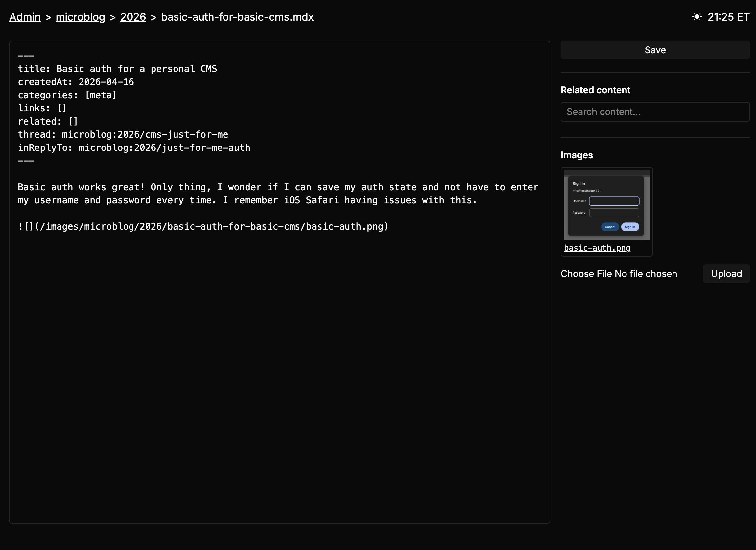756x550 pixels.
Task: Open the basic-auth.png thumbnail preview
Action: [606, 205]
